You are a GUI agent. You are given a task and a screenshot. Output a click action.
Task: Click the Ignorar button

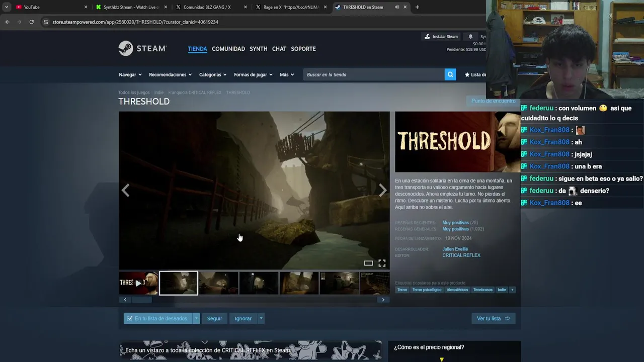(x=243, y=318)
